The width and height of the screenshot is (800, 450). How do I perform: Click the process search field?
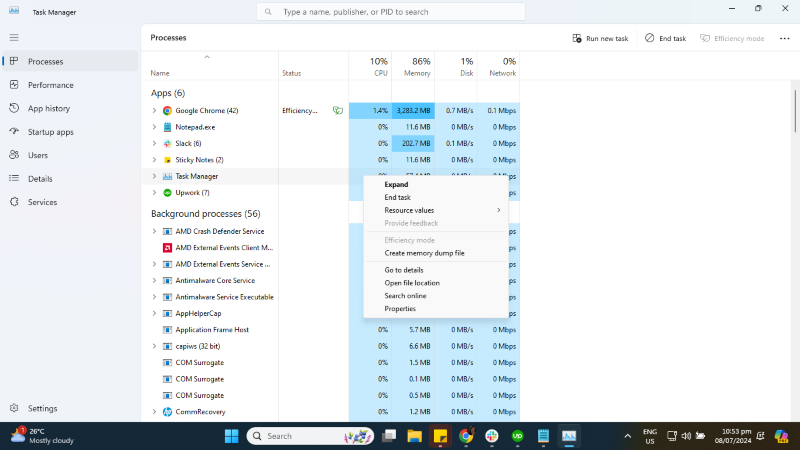click(391, 12)
